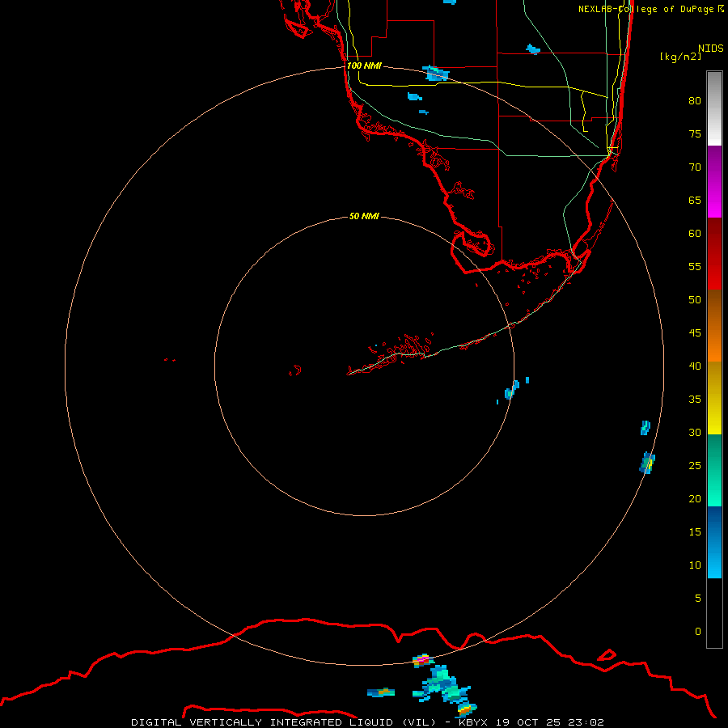This screenshot has width=728, height=728.
Task: Click the NEXLAB-College of DuPage credit text
Action: 645,9
